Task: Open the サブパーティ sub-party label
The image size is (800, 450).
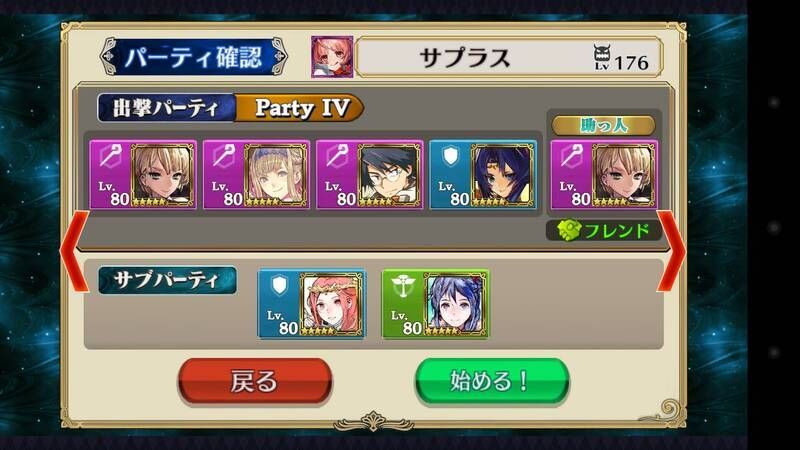Action: pos(167,280)
